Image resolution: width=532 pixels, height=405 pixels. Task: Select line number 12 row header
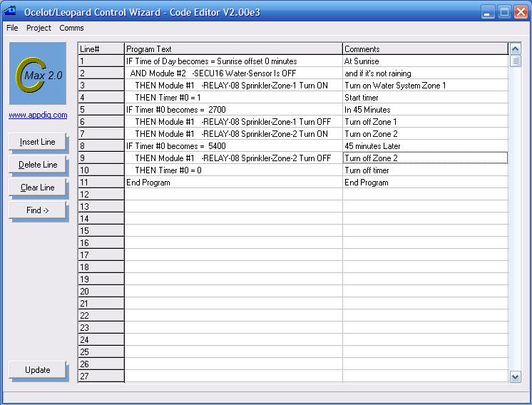[101, 195]
